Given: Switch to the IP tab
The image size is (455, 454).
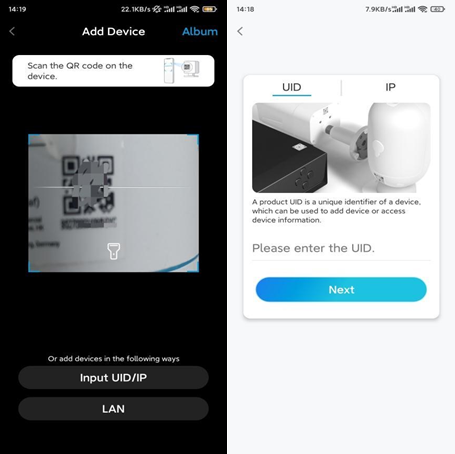Looking at the screenshot, I should pyautogui.click(x=390, y=87).
